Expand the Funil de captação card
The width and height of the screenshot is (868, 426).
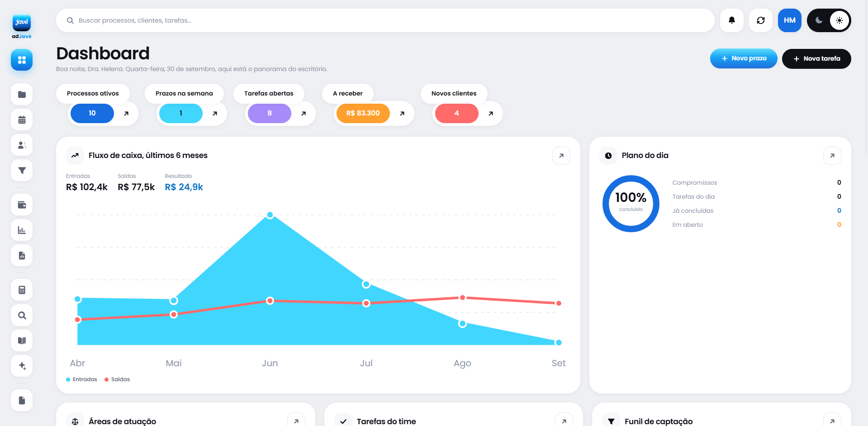click(832, 421)
